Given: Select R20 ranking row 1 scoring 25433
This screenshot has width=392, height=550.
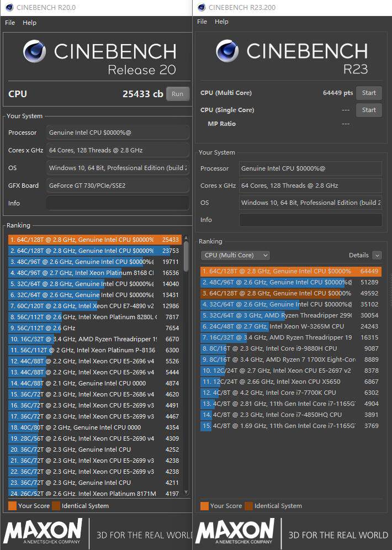Looking at the screenshot, I should (x=95, y=240).
